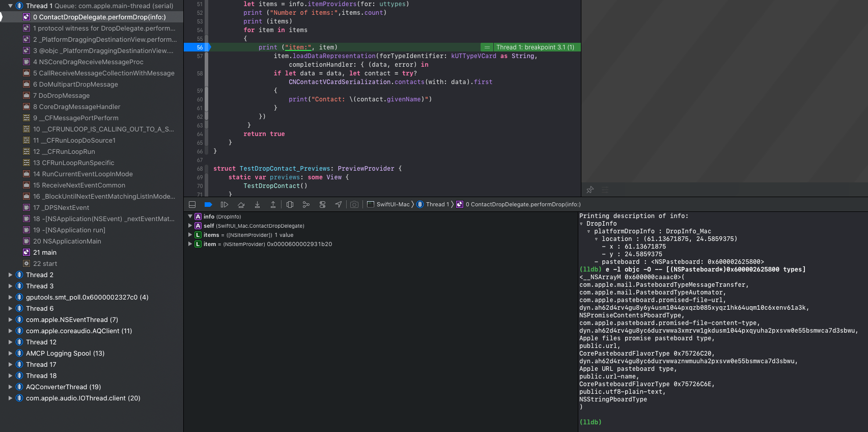The image size is (868, 432).
Task: Continue program execution
Action: (225, 204)
